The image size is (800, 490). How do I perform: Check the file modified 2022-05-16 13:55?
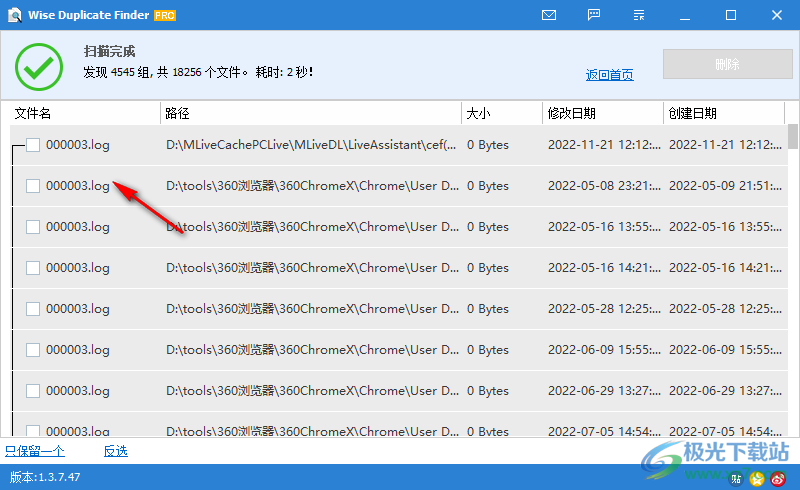tap(33, 227)
